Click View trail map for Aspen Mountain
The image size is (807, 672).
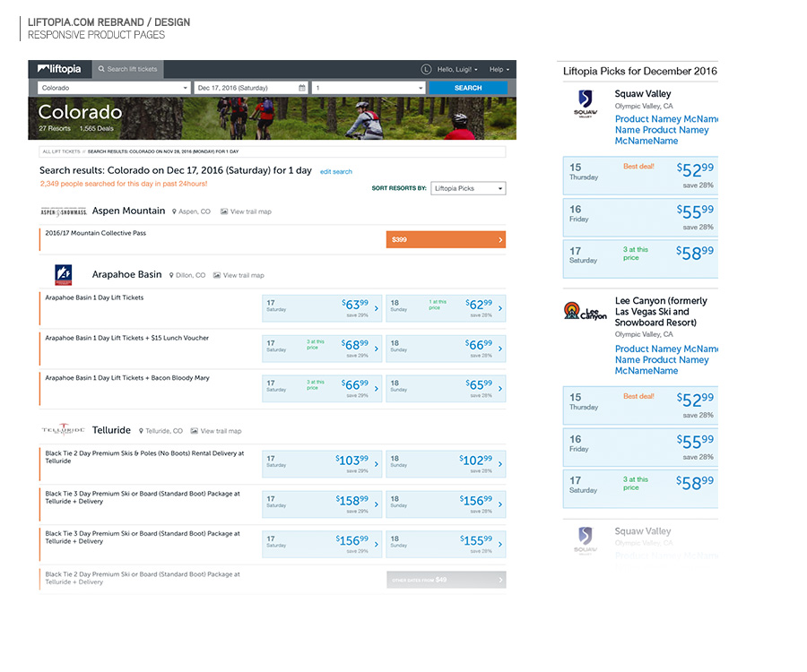[251, 211]
